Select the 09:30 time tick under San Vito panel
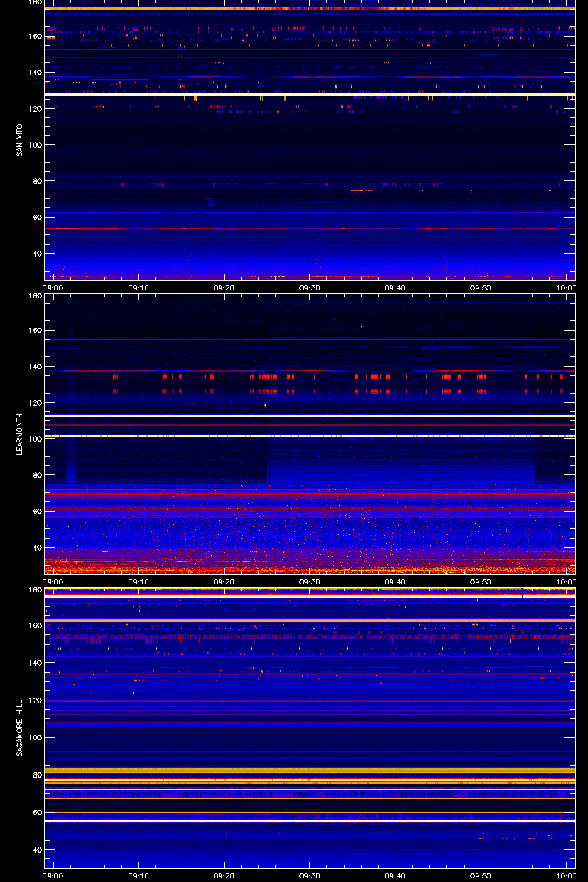Screen dimensions: 588x882 coord(309,287)
